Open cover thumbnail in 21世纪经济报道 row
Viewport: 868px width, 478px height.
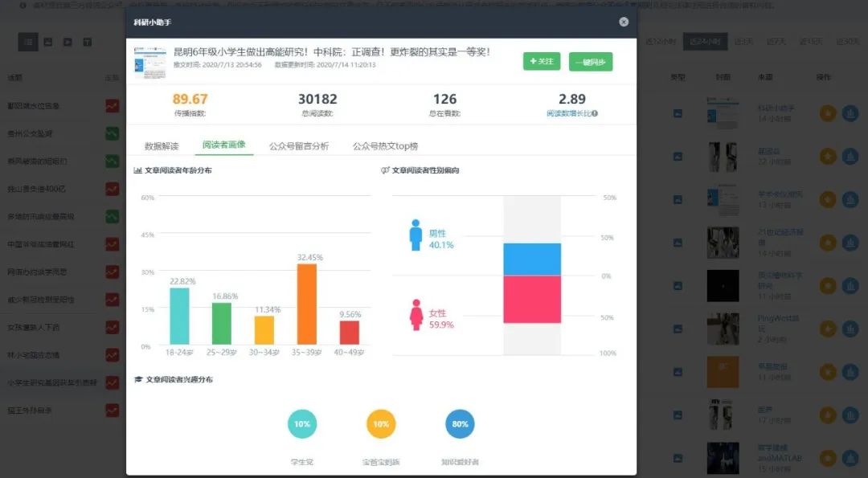(723, 243)
